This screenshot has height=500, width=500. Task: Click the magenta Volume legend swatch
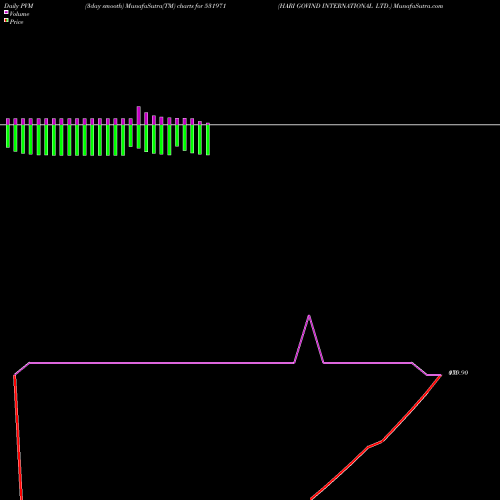pyautogui.click(x=6, y=12)
